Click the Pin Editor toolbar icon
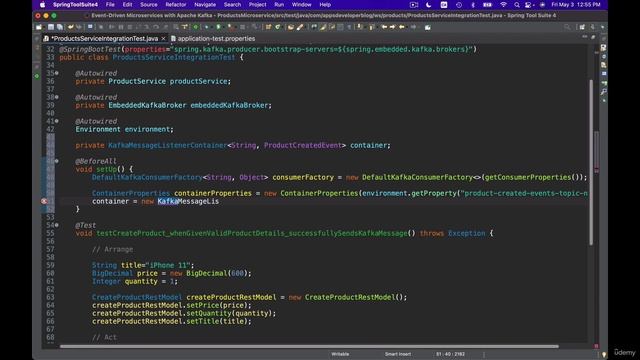Screen dimensions: 640x360 [x=427, y=27]
